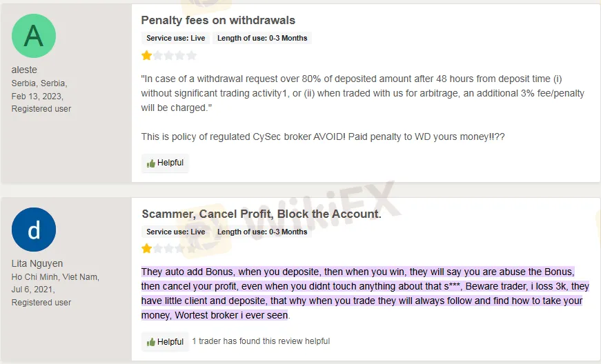This screenshot has height=364, width=601.
Task: Click the third star on aleste's rating
Action: [x=169, y=55]
